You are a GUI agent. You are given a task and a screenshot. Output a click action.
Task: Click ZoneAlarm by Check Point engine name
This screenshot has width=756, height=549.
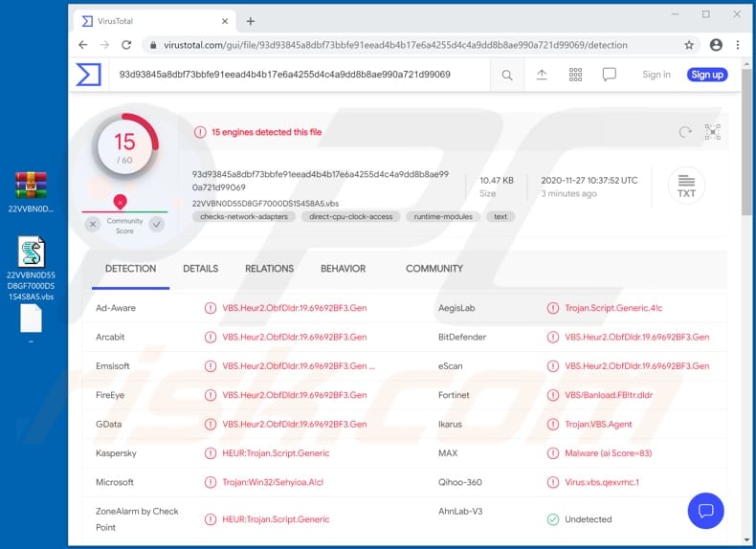pos(137,519)
